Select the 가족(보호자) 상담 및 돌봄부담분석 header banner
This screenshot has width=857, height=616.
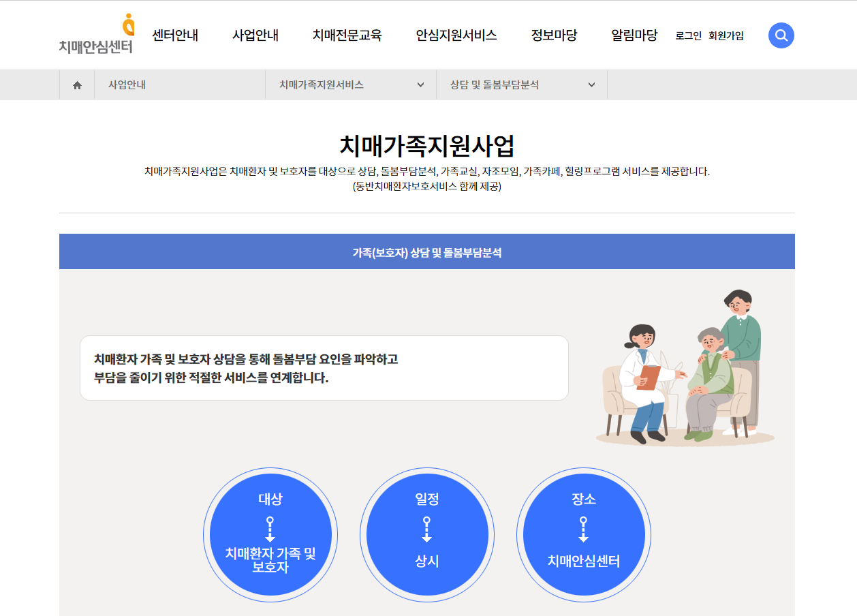point(427,251)
